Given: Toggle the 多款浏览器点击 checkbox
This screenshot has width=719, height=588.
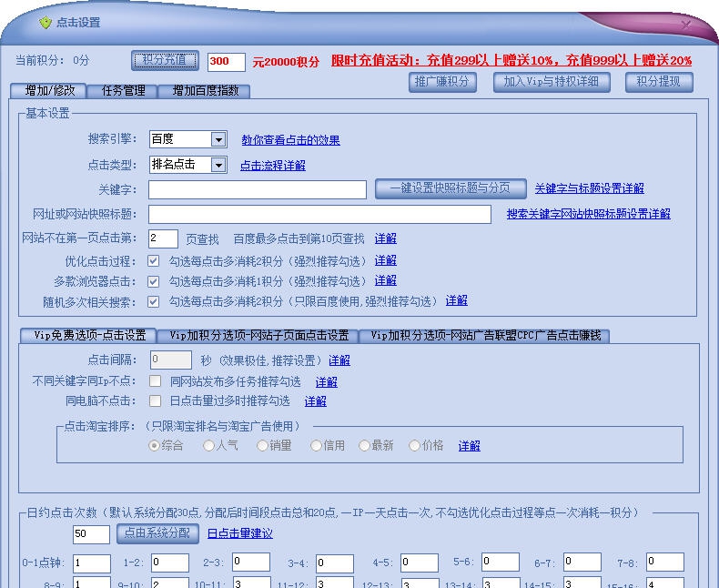Looking at the screenshot, I should [x=154, y=281].
